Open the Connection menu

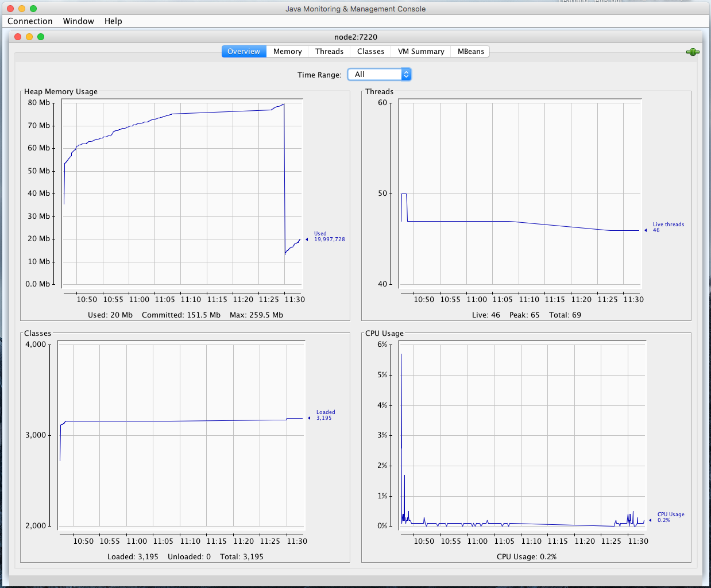pos(30,21)
